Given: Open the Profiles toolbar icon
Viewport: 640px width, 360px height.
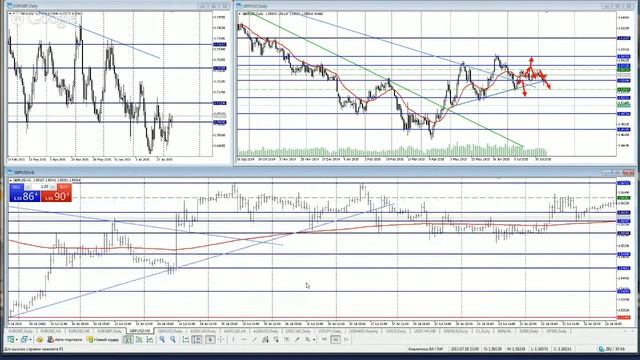Looking at the screenshot, I should click(24, 339).
